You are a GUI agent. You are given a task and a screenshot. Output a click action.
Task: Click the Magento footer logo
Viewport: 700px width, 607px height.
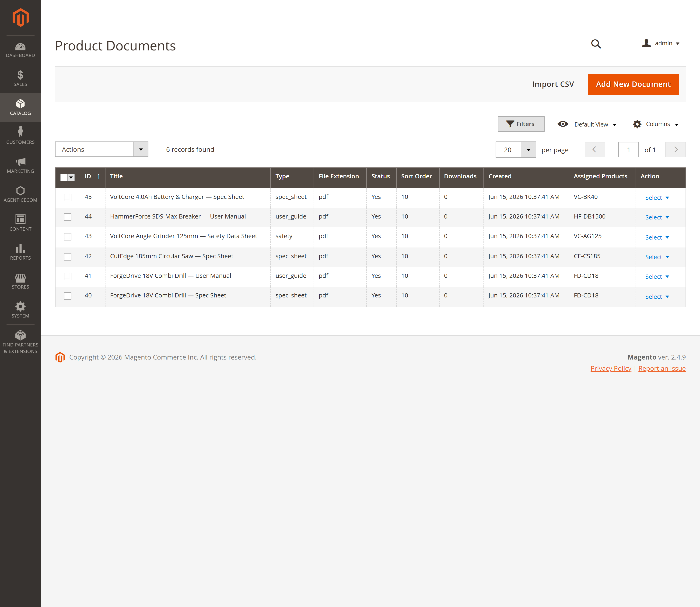click(x=60, y=357)
